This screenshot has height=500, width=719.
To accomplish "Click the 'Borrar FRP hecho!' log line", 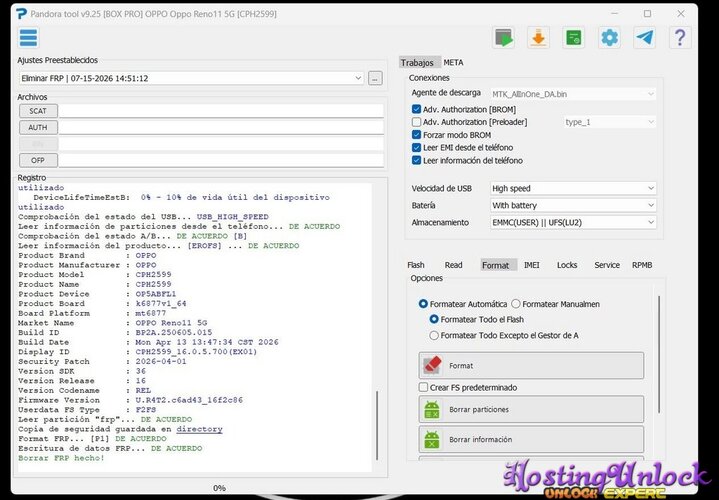I will click(61, 458).
